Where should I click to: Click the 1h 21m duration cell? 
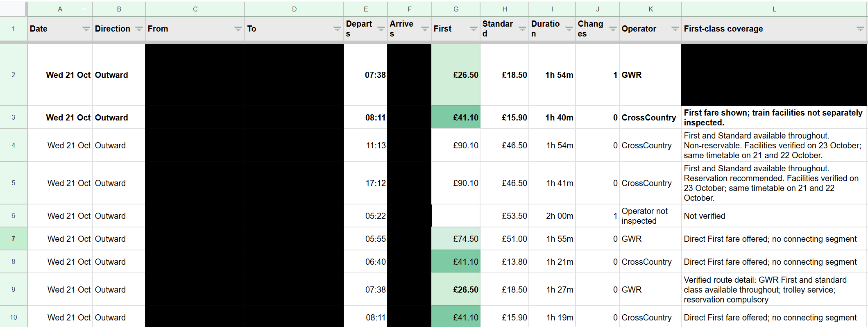click(552, 261)
